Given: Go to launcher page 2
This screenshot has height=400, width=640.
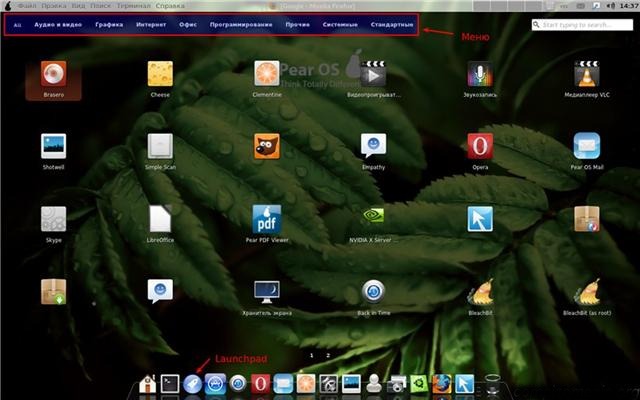Looking at the screenshot, I should [328, 356].
